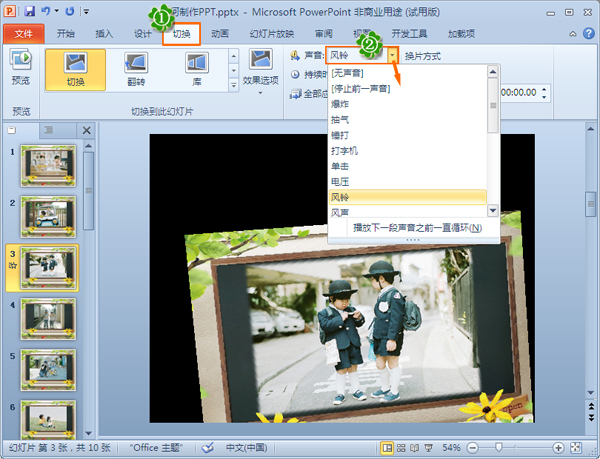Open PowerPoint Help question mark icon
The image size is (600, 459).
pos(589,34)
